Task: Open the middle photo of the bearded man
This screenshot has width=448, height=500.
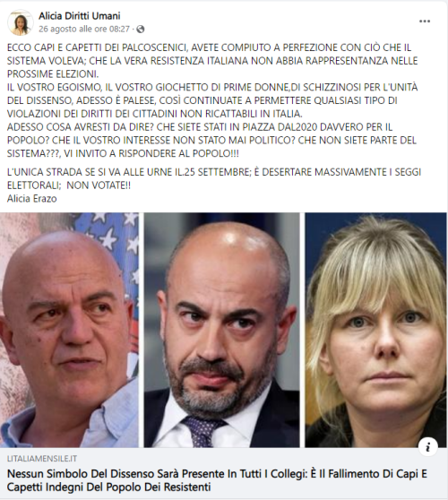Action: click(221, 330)
